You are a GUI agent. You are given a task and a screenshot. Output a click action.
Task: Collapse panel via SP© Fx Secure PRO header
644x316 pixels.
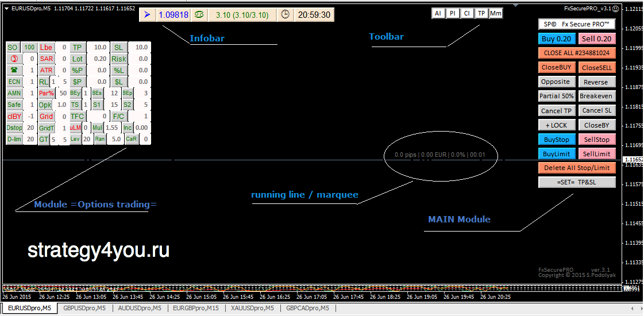tap(577, 24)
